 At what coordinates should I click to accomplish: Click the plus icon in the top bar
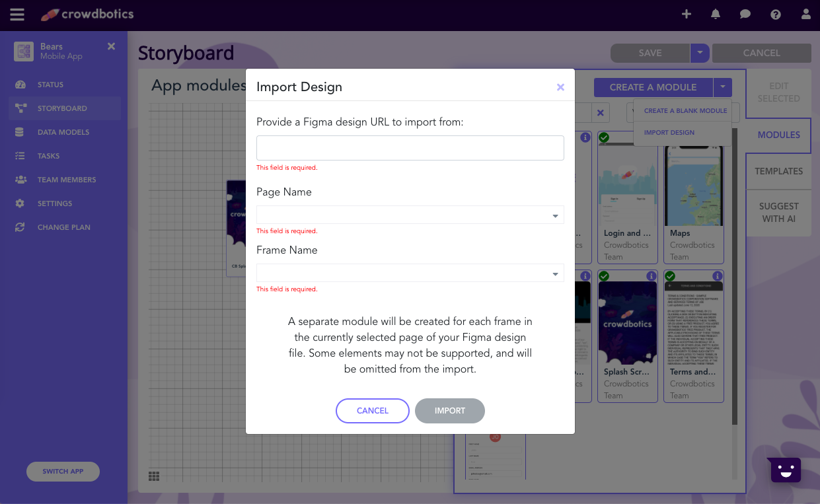coord(687,14)
